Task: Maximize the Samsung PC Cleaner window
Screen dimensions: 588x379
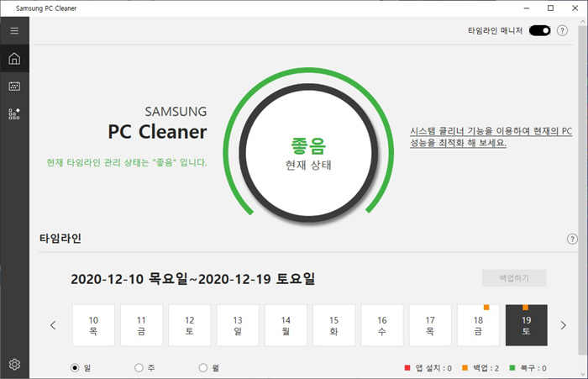Action: [x=550, y=8]
